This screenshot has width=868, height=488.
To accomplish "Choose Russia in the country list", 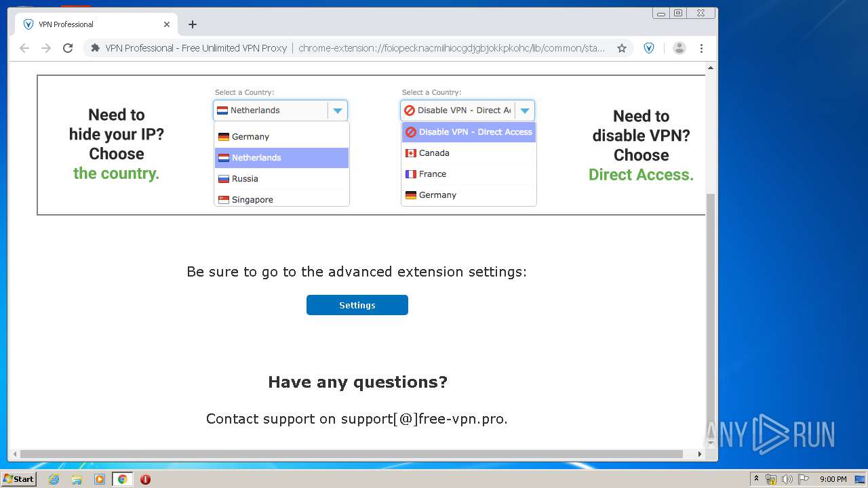I will pyautogui.click(x=281, y=178).
